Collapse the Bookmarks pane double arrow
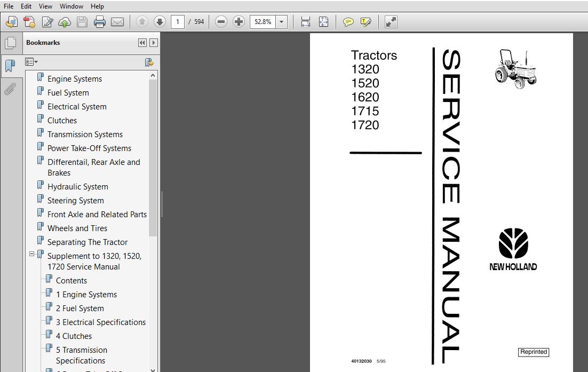Image resolution: width=588 pixels, height=372 pixels. [142, 43]
